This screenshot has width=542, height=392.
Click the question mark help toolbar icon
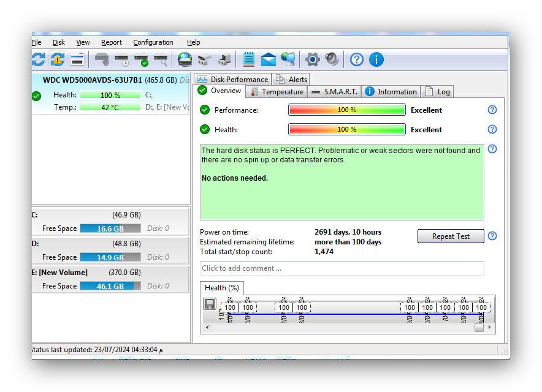click(x=356, y=60)
